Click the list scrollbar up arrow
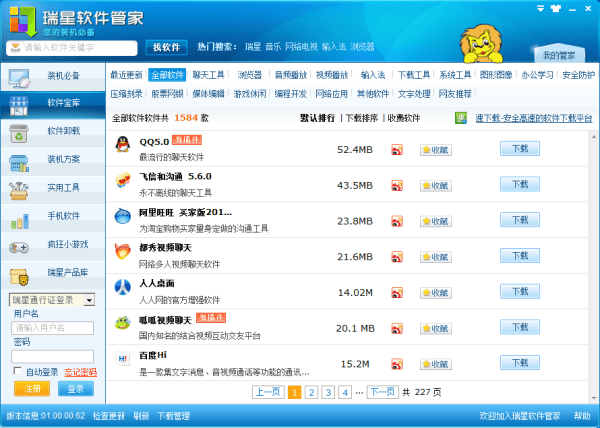Image resolution: width=600 pixels, height=428 pixels. 594,136
